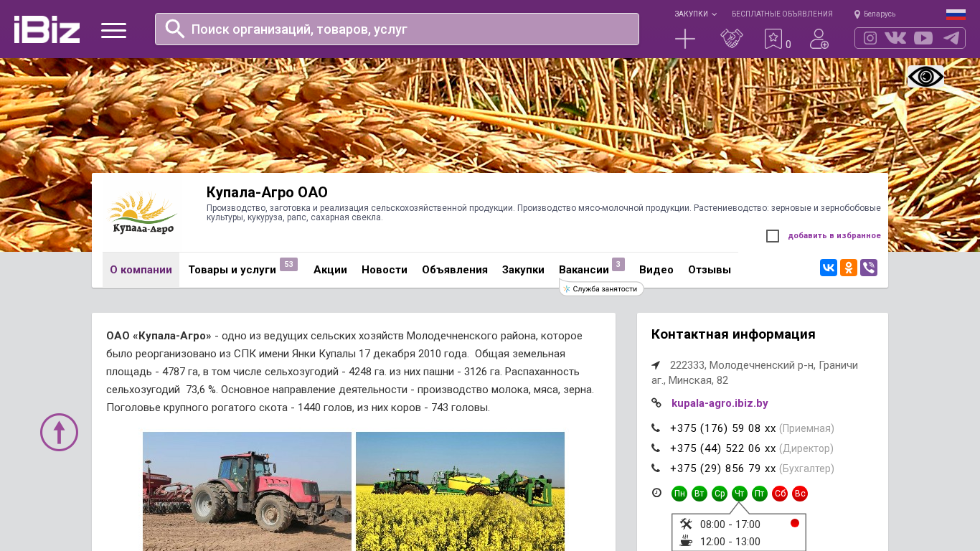Click the Бухгалтер phone number
Screen dimensions: 980x551
(x=723, y=468)
